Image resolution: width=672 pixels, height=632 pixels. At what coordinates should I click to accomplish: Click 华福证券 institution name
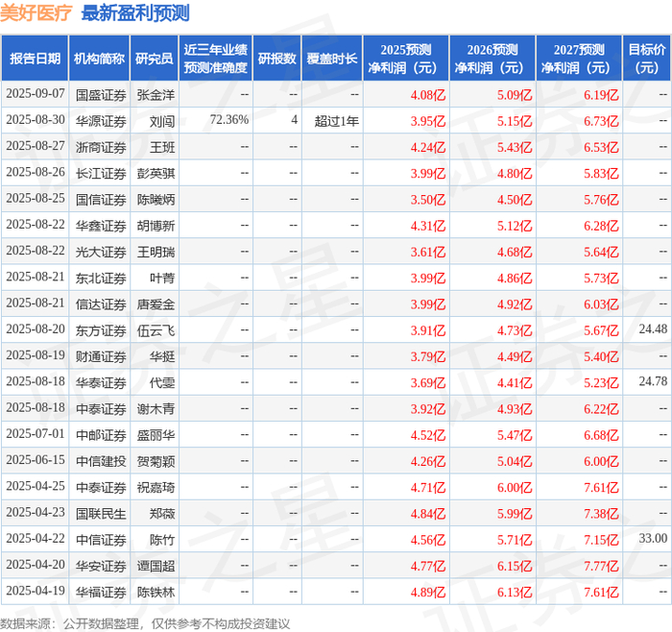coord(101,592)
